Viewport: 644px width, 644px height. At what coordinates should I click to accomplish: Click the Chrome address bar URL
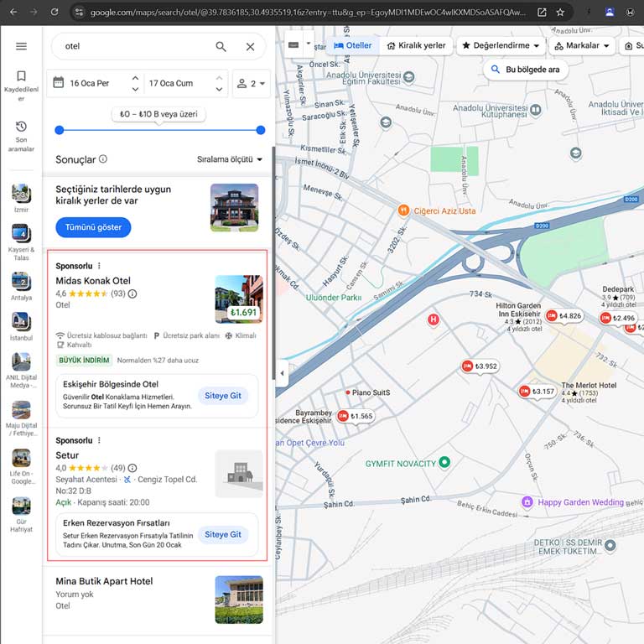tap(308, 13)
